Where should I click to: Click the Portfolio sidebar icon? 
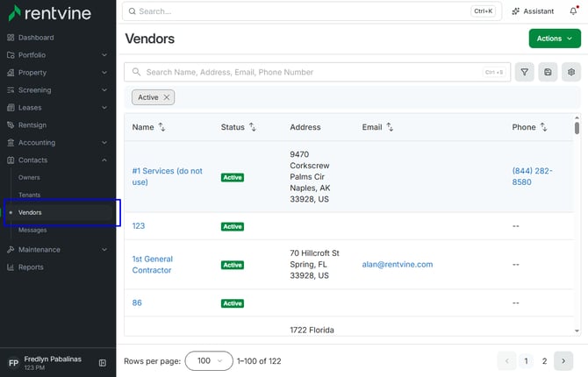(x=11, y=55)
